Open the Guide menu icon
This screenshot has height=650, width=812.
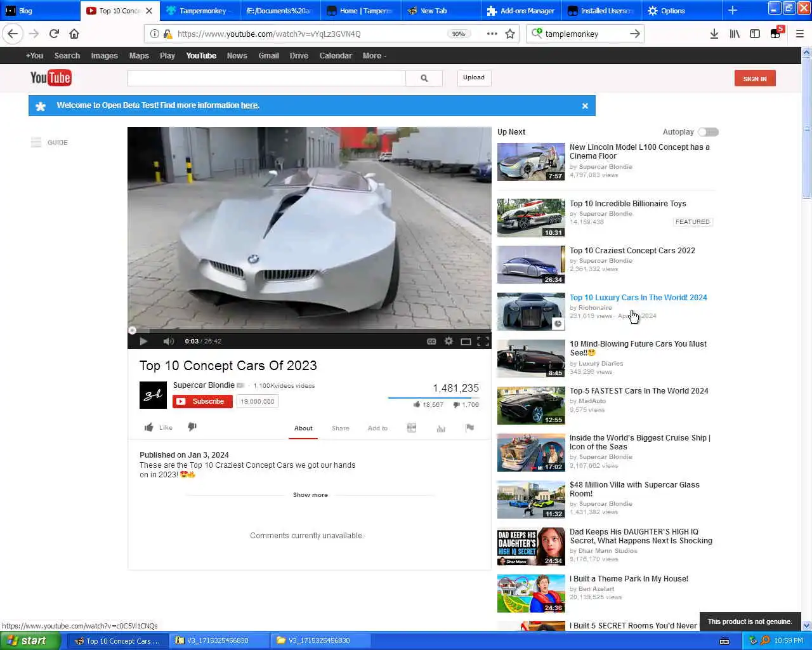pyautogui.click(x=36, y=142)
